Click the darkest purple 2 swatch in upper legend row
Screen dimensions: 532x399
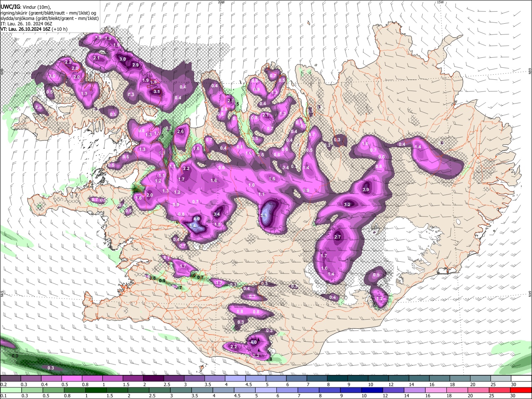pyautogui.click(x=153, y=379)
